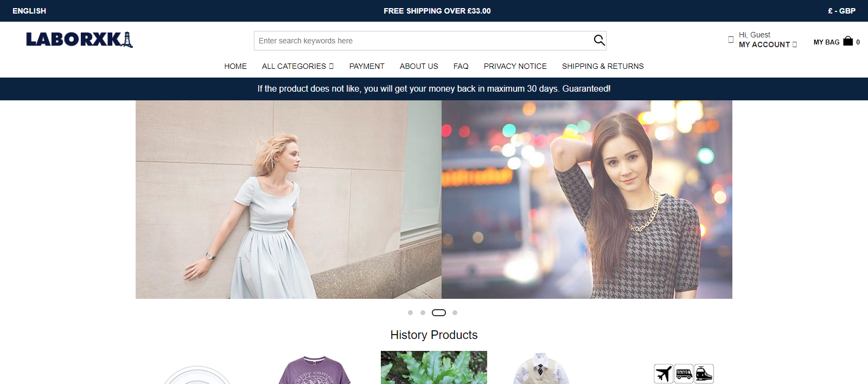Click the transport icons image in History Products
The height and width of the screenshot is (384, 868).
(684, 374)
